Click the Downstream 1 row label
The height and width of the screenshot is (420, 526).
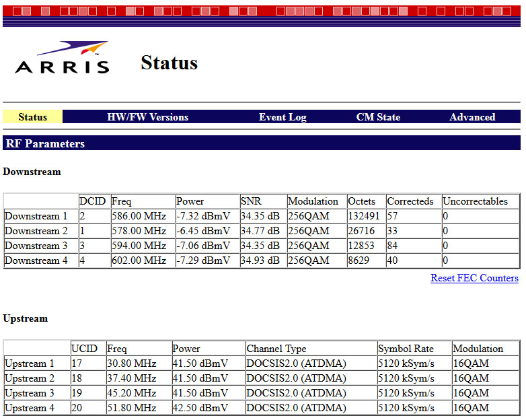36,216
